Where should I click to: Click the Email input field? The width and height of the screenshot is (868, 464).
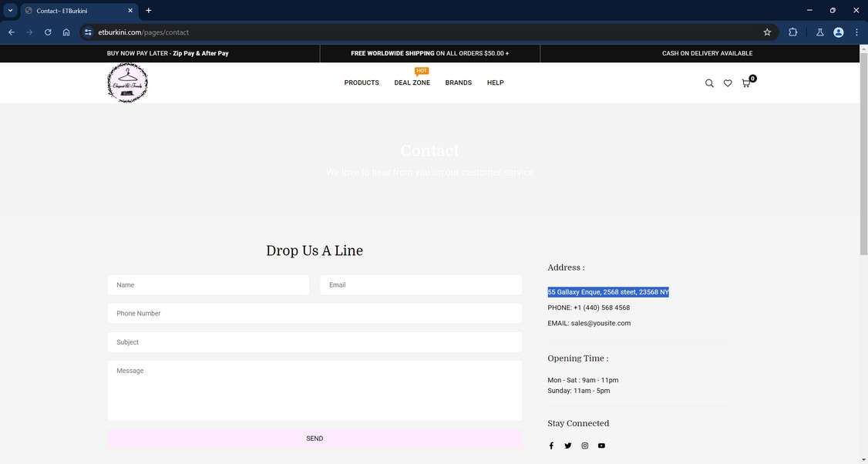tap(421, 284)
